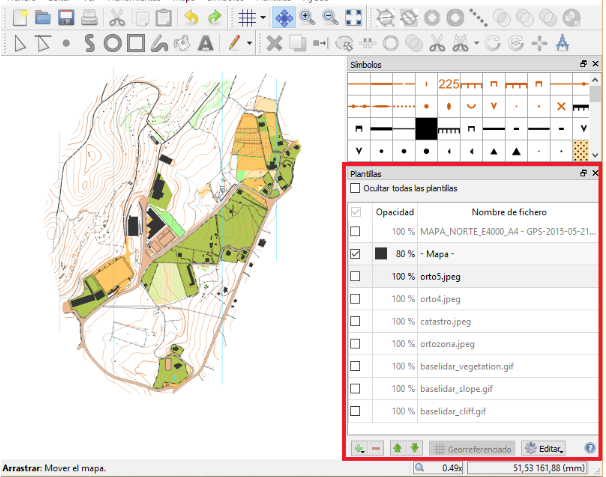Viewport: 606px width, 477px height.
Task: Click the Zoom in magnifier icon
Action: pos(308,17)
